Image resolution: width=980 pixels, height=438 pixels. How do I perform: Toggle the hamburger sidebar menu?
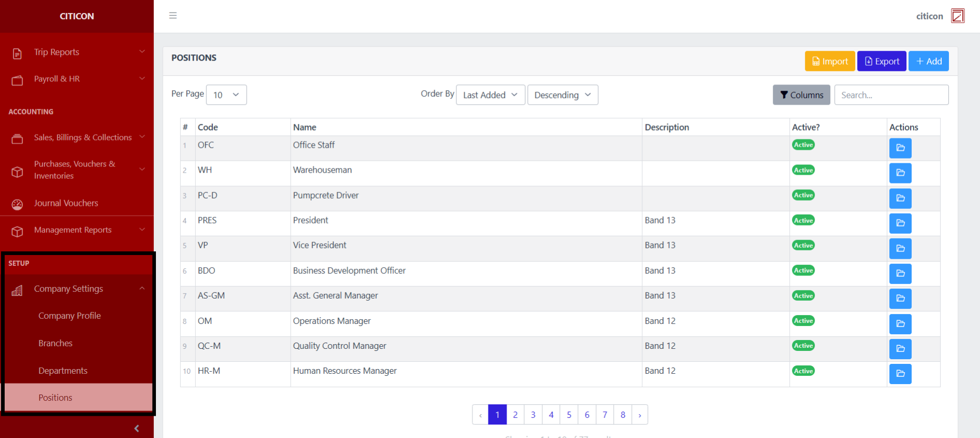173,16
